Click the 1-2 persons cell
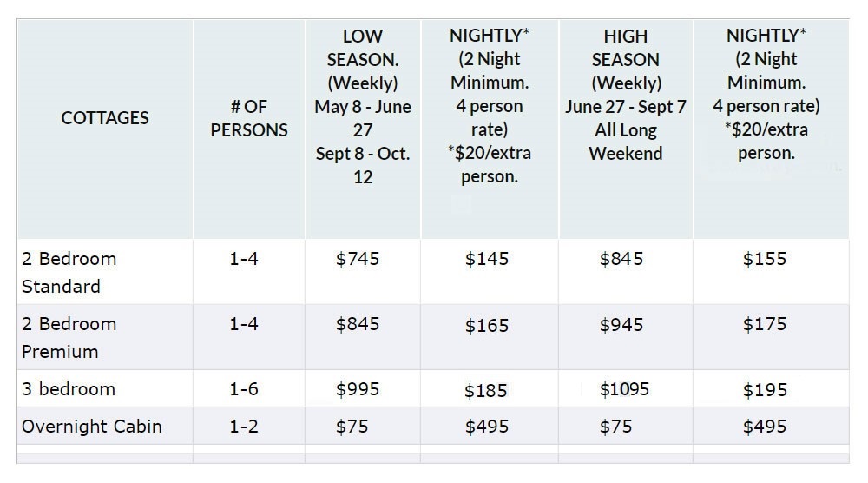The width and height of the screenshot is (868, 483). click(244, 427)
